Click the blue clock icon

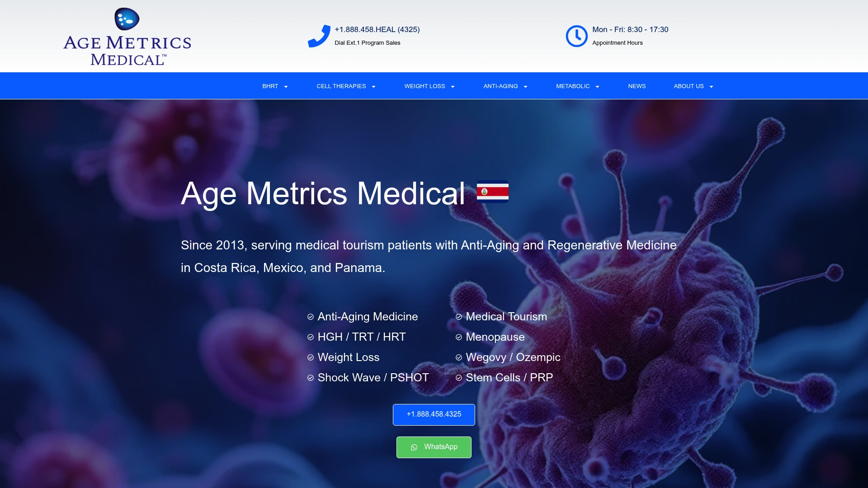(x=577, y=36)
